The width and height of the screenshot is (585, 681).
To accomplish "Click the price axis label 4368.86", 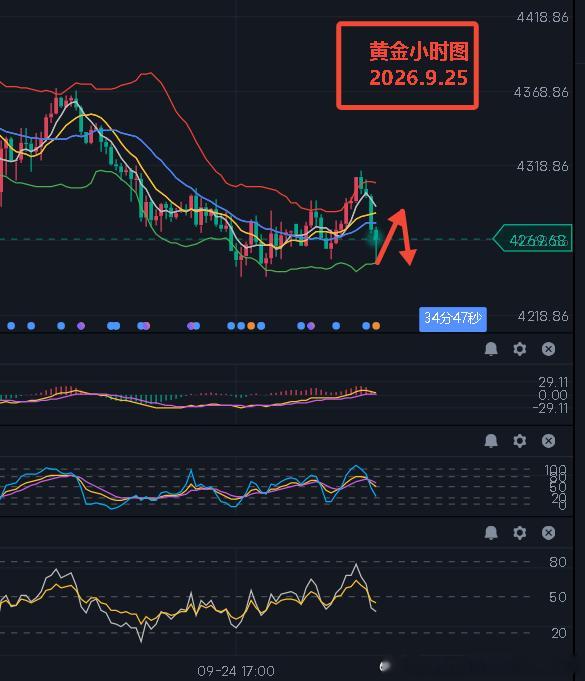I will click(541, 92).
